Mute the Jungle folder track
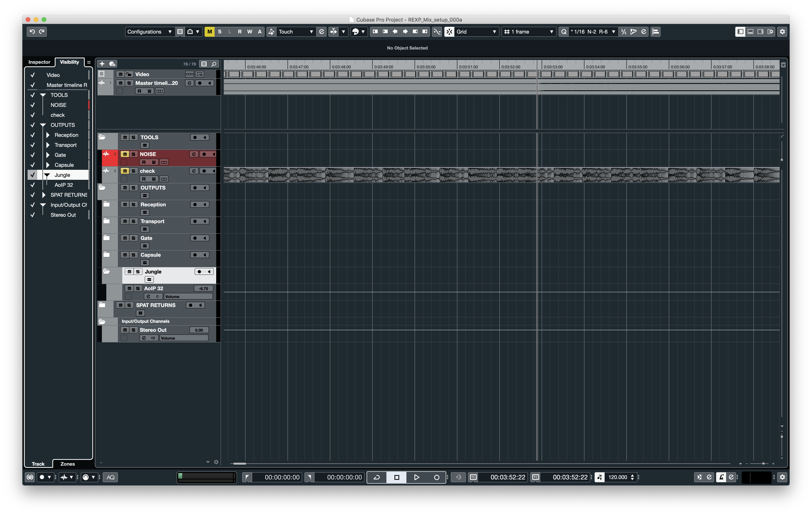This screenshot has height=515, width=812. [129, 272]
